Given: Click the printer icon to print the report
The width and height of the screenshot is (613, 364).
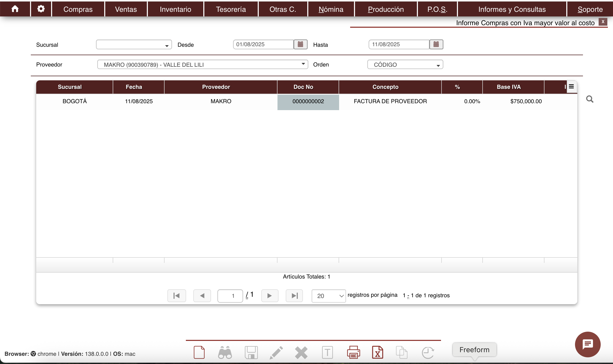Looking at the screenshot, I should click(x=353, y=352).
